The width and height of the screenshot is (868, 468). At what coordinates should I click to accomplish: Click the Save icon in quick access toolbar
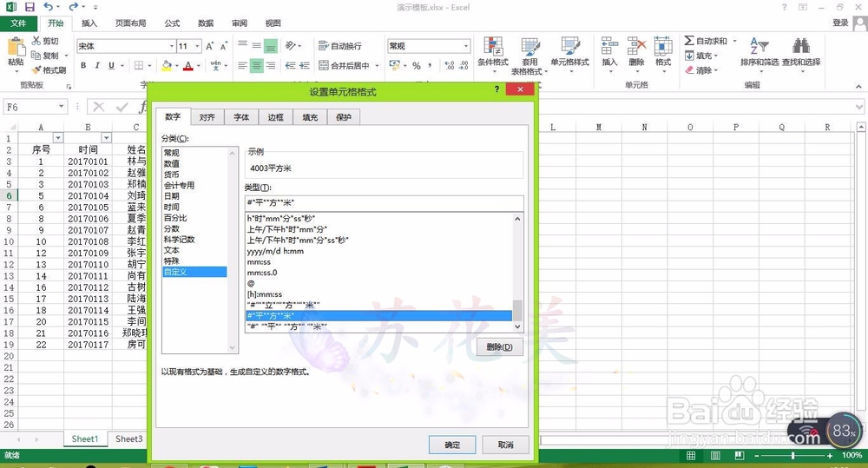click(x=30, y=7)
